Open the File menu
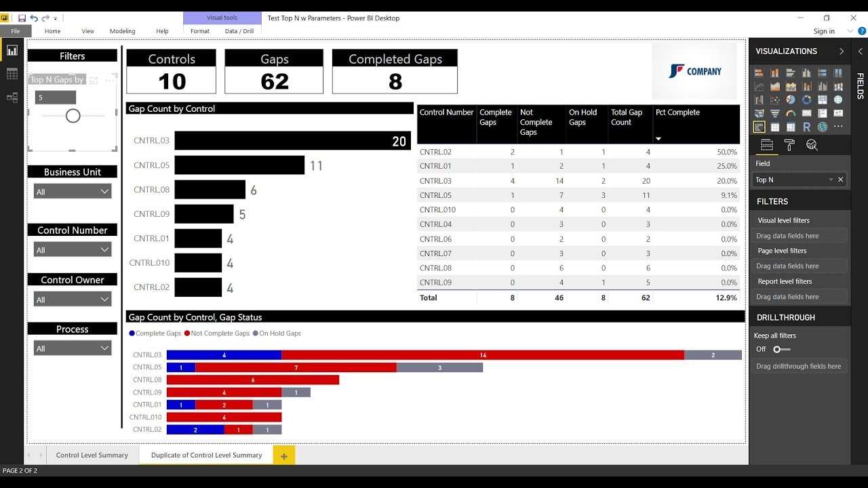 (15, 31)
